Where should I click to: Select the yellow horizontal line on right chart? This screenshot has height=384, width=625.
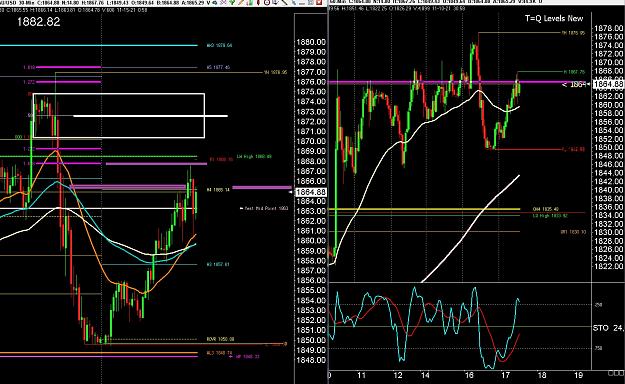pyautogui.click(x=424, y=209)
